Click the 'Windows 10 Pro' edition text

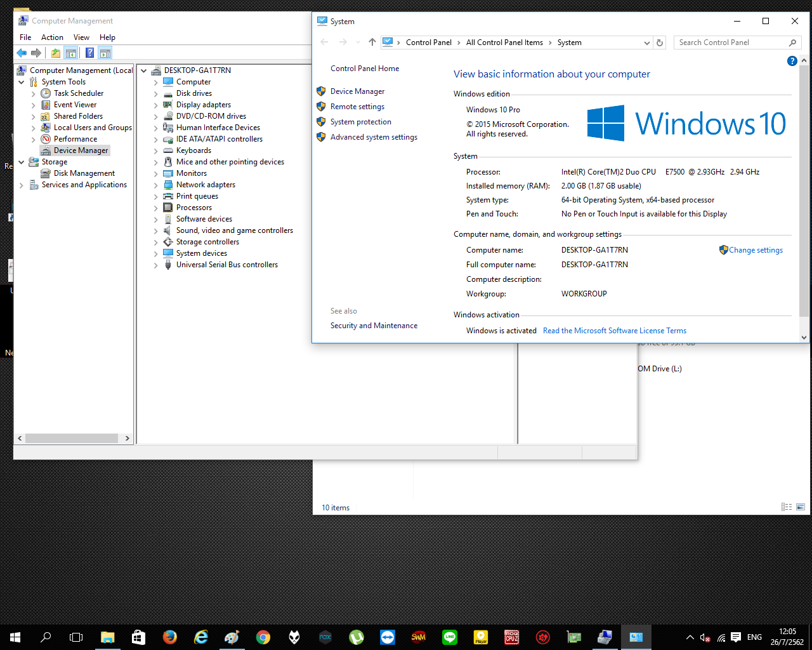click(493, 110)
